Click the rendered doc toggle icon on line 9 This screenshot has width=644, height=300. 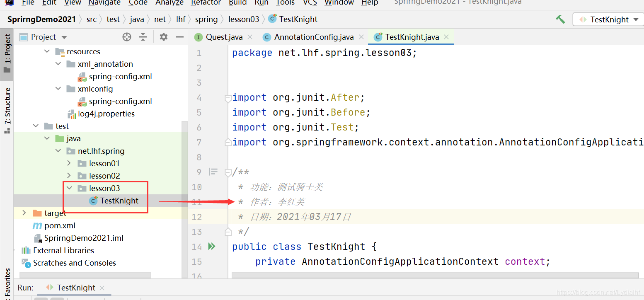(x=213, y=172)
